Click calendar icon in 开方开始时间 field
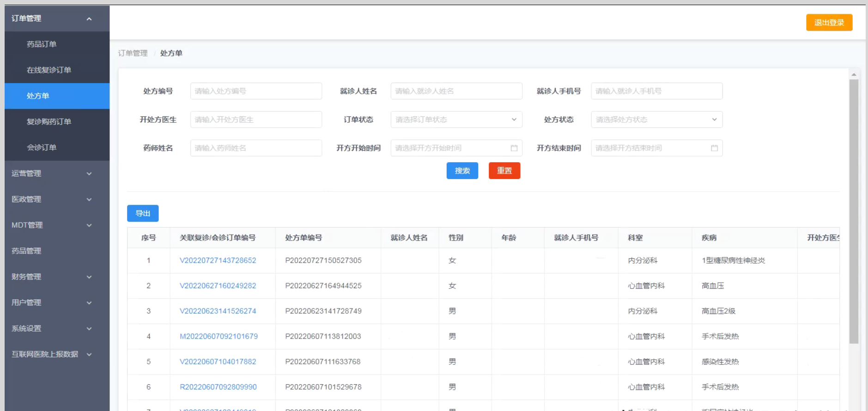 coord(514,148)
